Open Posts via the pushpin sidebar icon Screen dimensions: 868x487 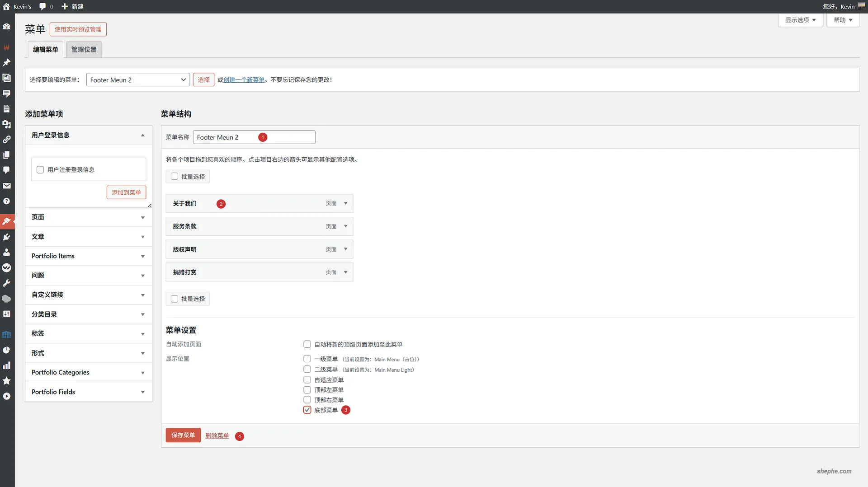pyautogui.click(x=6, y=62)
